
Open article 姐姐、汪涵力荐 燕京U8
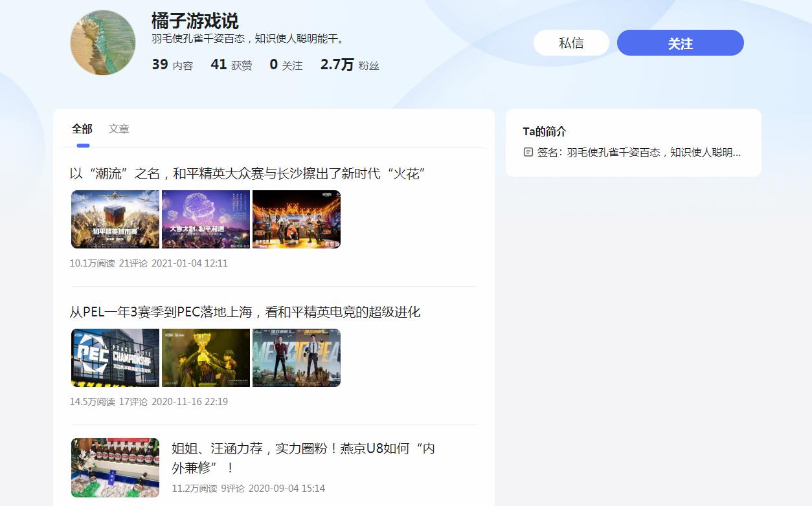[303, 457]
